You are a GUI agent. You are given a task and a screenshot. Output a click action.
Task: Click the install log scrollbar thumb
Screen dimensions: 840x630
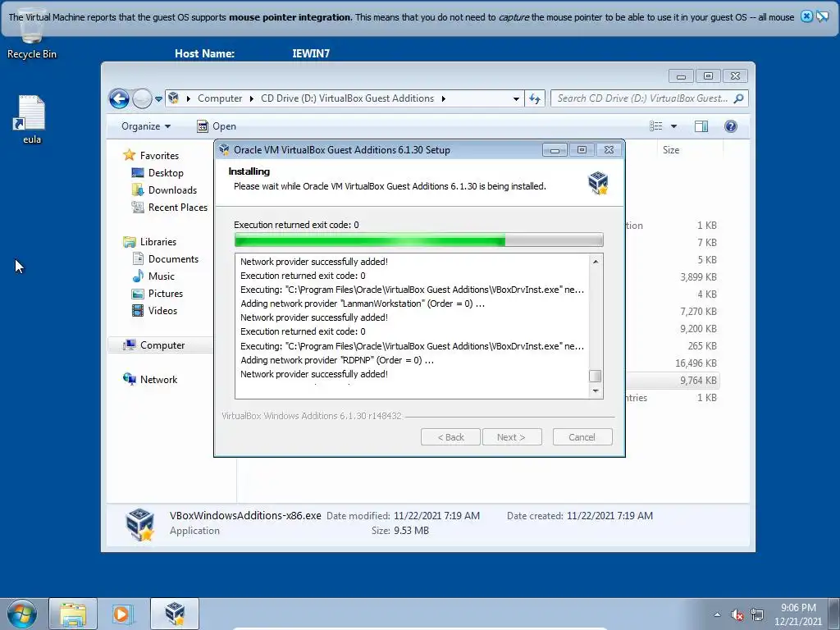596,376
